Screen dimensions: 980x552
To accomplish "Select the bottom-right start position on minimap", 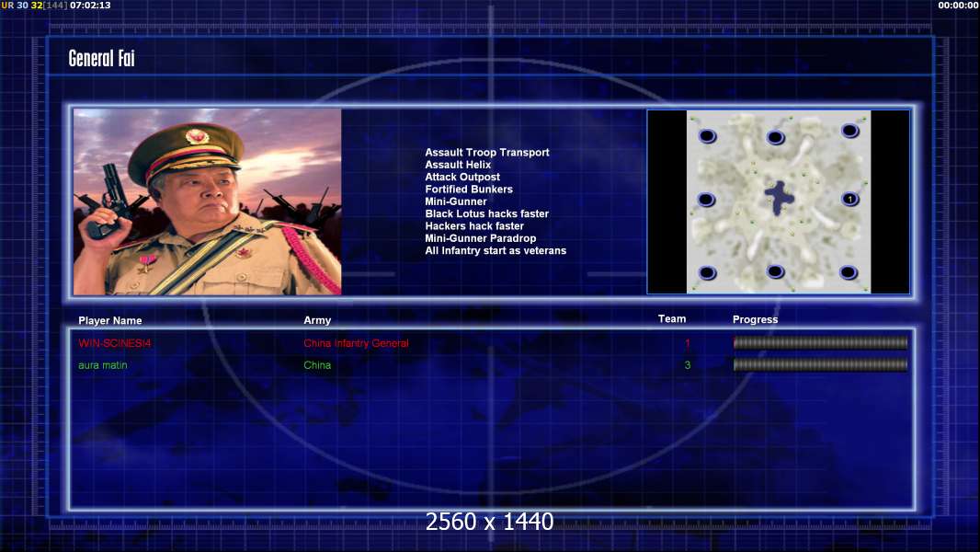I will pyautogui.click(x=849, y=272).
